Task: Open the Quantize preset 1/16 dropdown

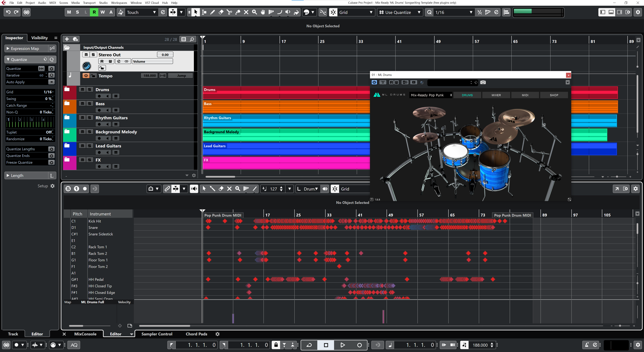Action: (x=452, y=12)
